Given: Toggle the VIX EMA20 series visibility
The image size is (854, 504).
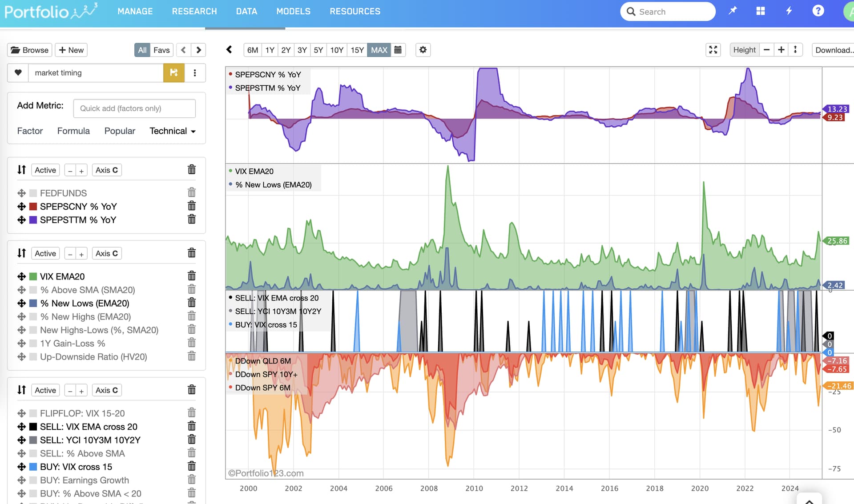Looking at the screenshot, I should tap(33, 276).
